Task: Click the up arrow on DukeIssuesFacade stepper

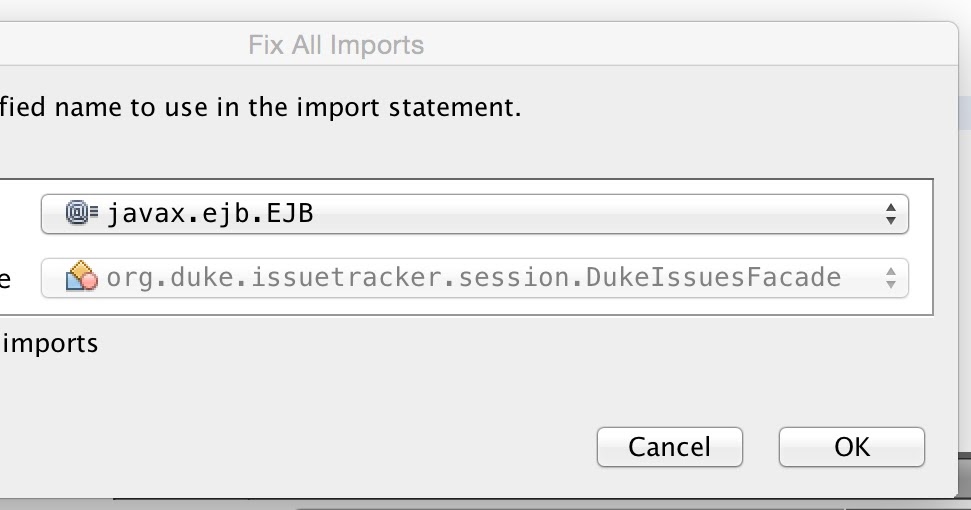Action: click(x=890, y=271)
